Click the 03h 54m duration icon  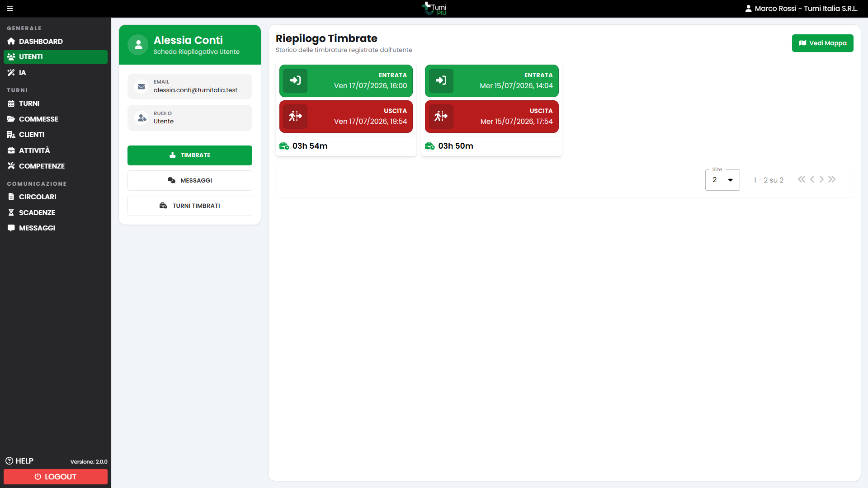pyautogui.click(x=284, y=146)
